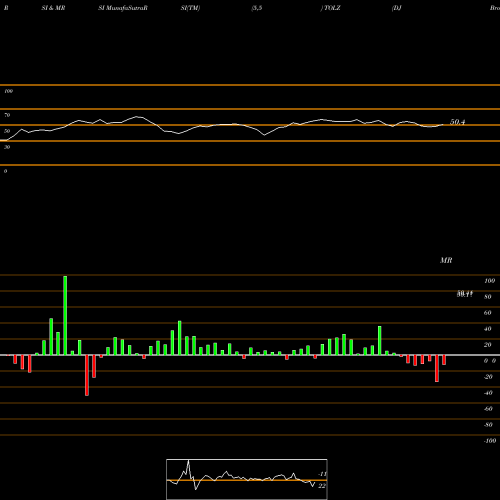The height and width of the screenshot is (500, 500).
Task: Select the MR panel title label
Action: [x=446, y=260]
